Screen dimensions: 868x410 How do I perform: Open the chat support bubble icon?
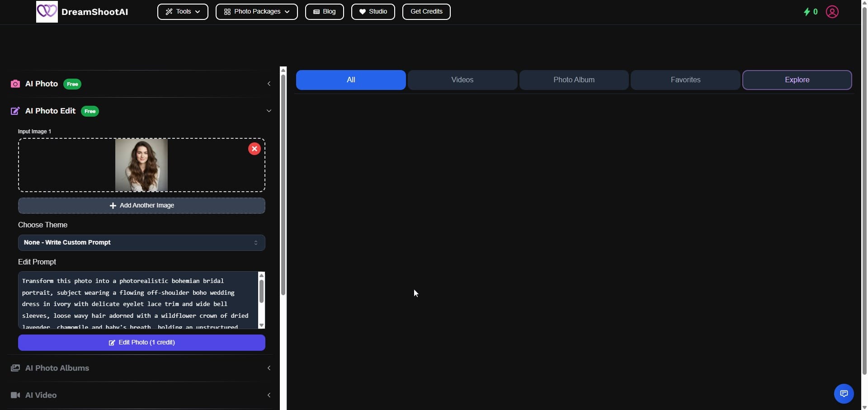coord(844,393)
